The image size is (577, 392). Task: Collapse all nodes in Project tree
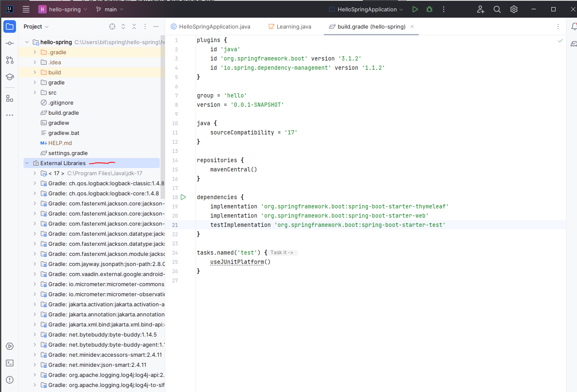pyautogui.click(x=134, y=26)
